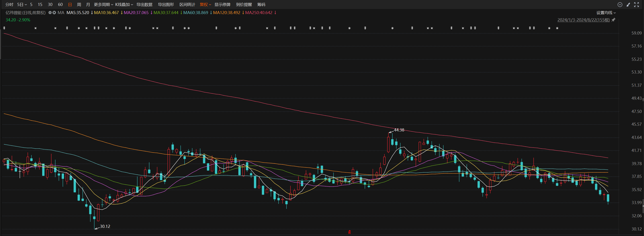Open the 2024/1/3-2024/8/22 date range link

(583, 20)
